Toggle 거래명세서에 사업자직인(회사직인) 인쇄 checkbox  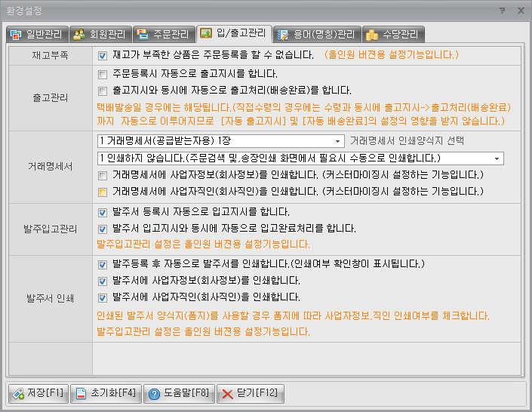pos(102,192)
